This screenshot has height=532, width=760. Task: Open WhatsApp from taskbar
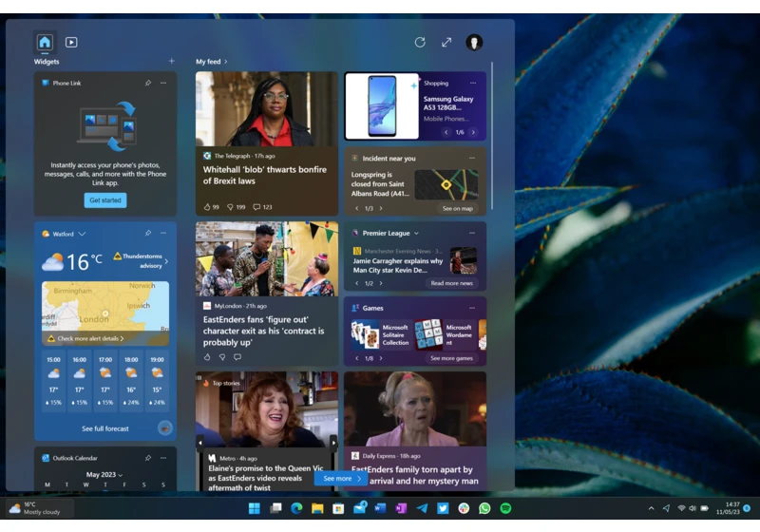pos(484,508)
